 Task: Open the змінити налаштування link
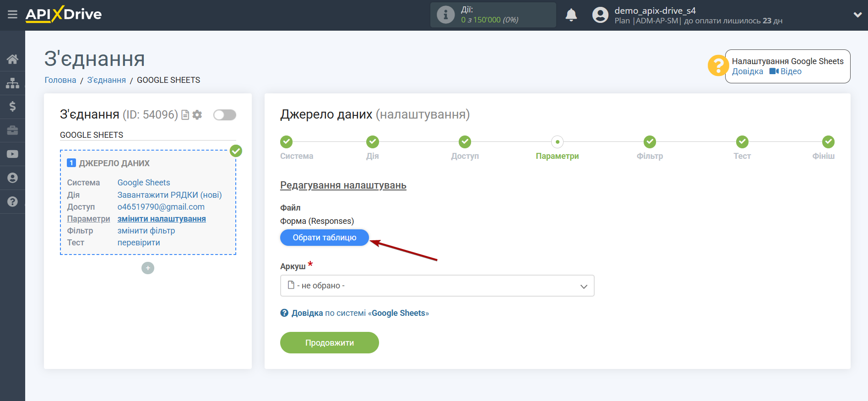(x=162, y=219)
